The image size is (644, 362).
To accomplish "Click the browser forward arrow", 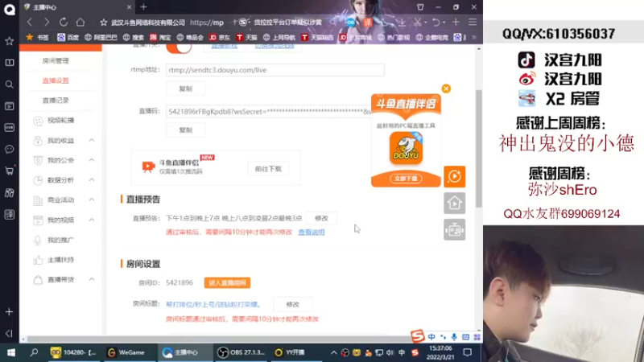I will 47,23.
